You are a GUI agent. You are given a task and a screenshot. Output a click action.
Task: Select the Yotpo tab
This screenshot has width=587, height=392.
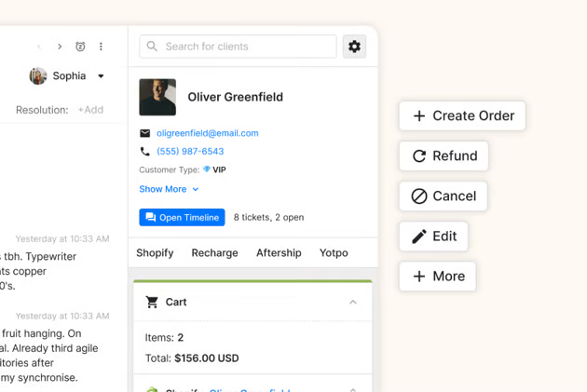coord(334,253)
